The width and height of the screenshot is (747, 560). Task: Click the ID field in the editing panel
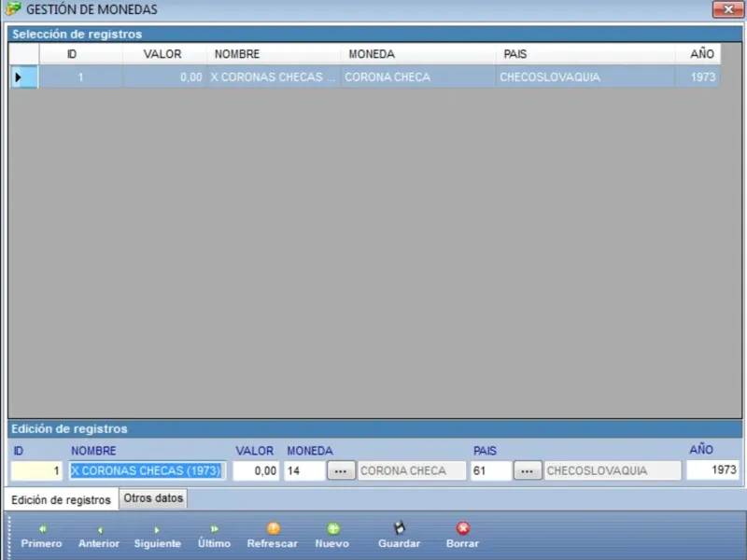pyautogui.click(x=36, y=470)
